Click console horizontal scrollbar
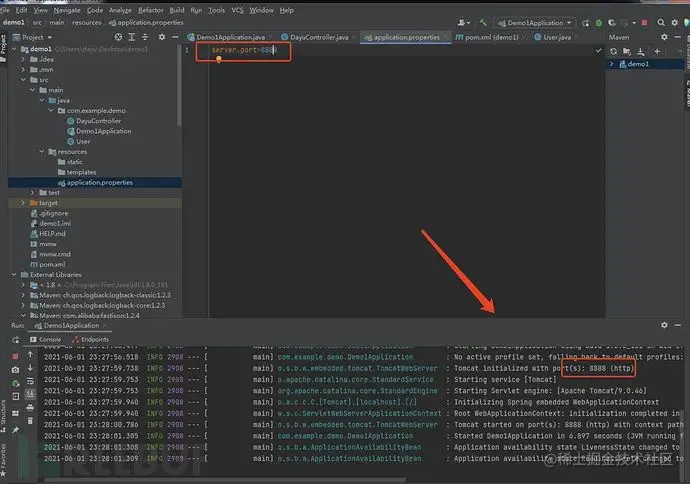 coord(225,480)
